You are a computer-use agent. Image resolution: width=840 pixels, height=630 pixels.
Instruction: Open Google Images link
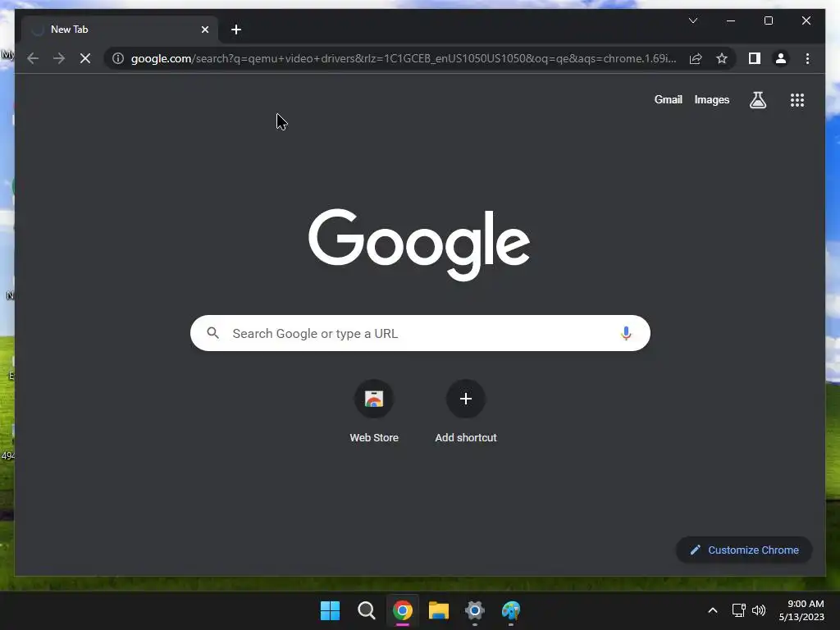(x=711, y=99)
